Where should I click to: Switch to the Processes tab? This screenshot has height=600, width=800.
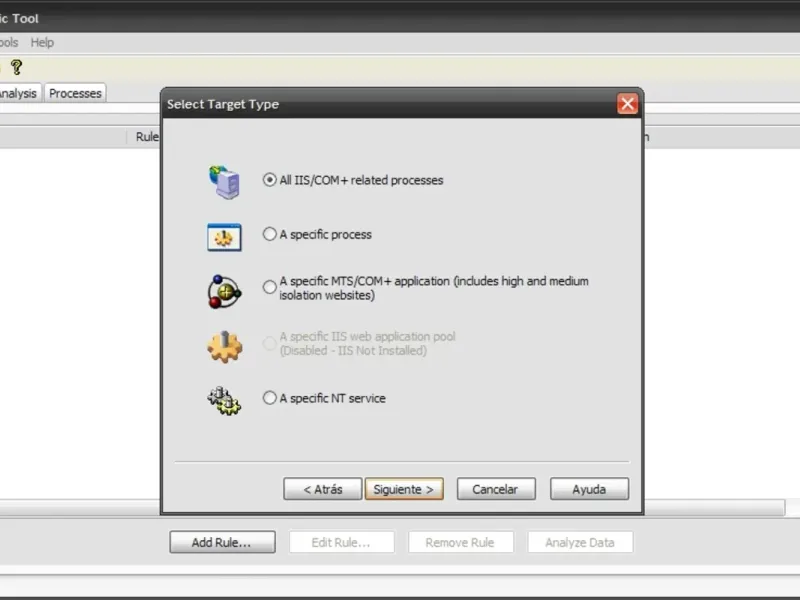pyautogui.click(x=75, y=93)
